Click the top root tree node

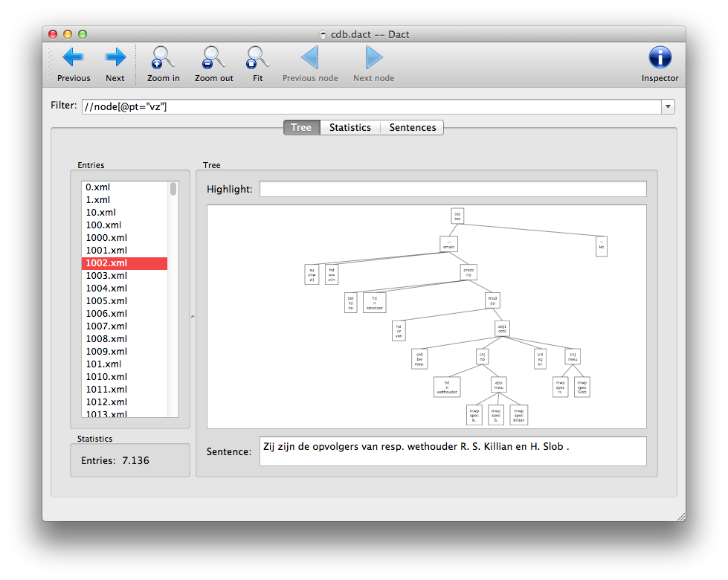pyautogui.click(x=457, y=216)
